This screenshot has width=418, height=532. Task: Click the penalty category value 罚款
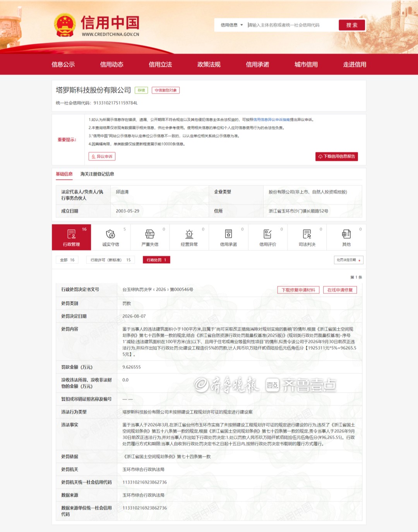[x=127, y=304]
